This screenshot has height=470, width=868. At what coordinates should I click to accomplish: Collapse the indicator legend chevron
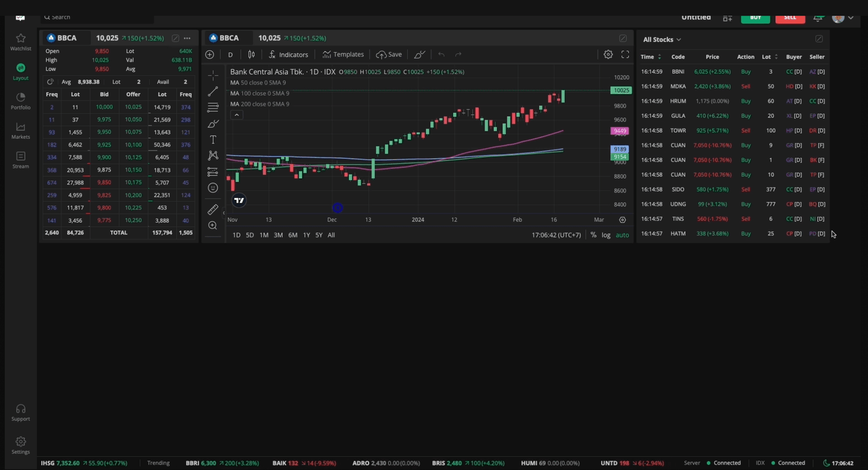pyautogui.click(x=236, y=115)
